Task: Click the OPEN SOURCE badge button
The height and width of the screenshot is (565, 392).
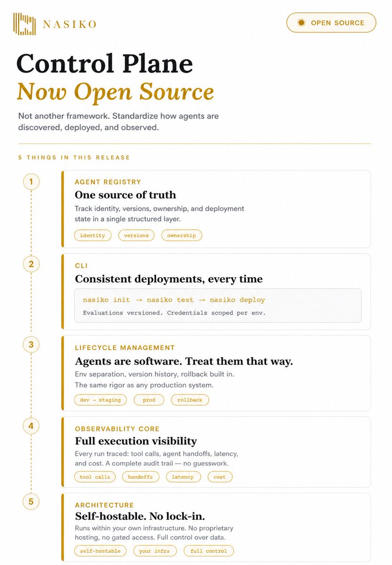Action: coord(331,23)
